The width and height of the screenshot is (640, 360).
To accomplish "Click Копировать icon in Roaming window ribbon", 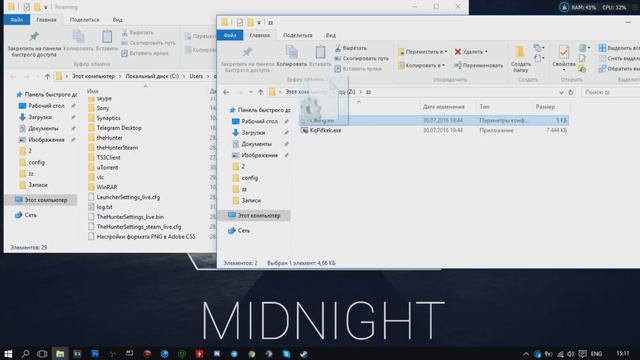I will 78,37.
